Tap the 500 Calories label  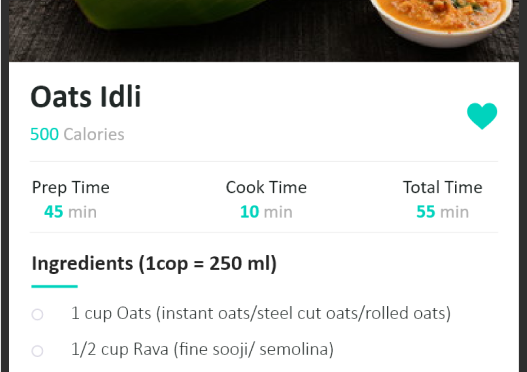(77, 134)
